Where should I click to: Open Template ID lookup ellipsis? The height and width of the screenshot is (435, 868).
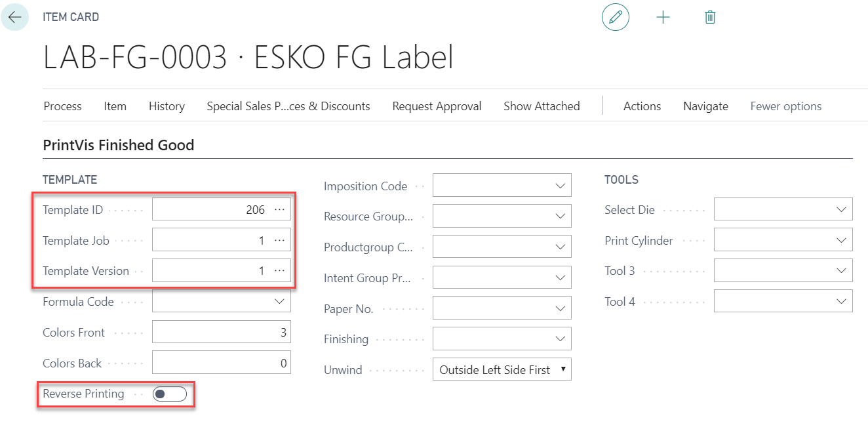coord(280,210)
